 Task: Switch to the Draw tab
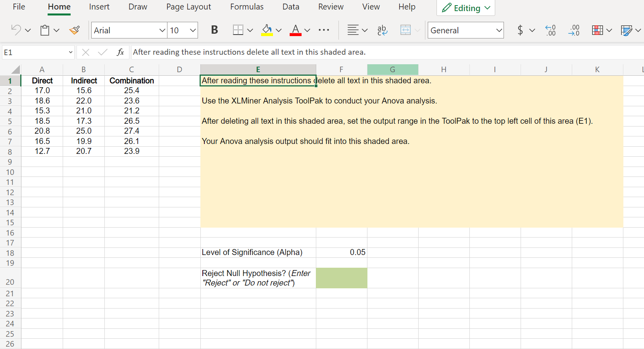138,7
